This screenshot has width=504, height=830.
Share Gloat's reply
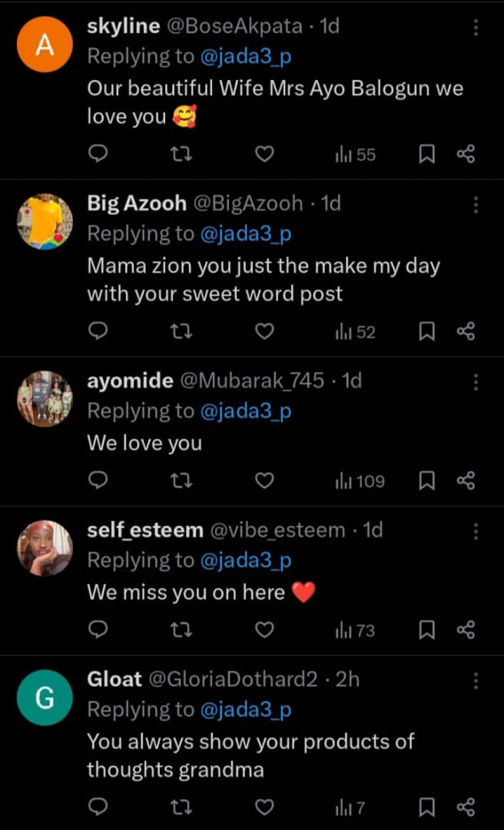[x=466, y=807]
